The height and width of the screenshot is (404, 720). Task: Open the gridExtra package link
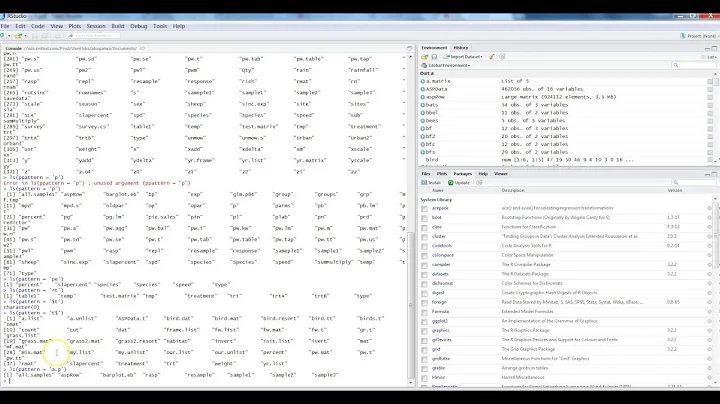[x=441, y=359]
